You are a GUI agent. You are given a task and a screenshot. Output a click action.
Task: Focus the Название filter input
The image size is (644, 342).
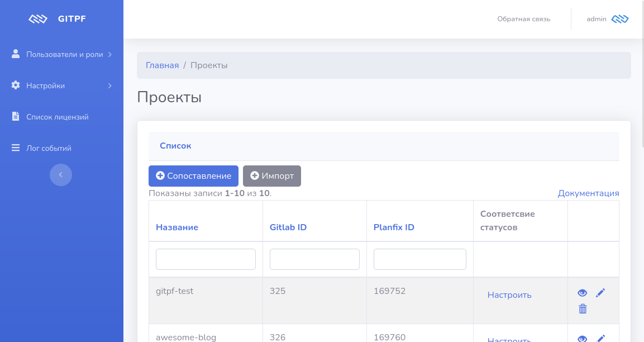pyautogui.click(x=206, y=259)
